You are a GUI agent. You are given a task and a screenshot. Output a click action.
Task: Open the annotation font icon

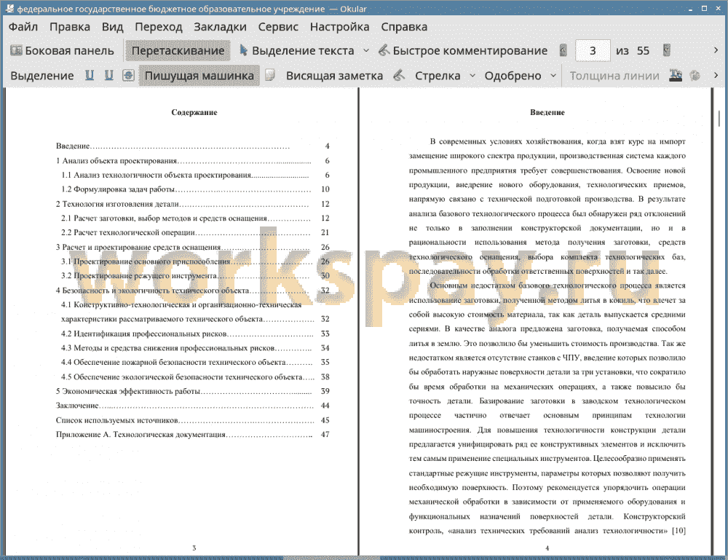676,75
